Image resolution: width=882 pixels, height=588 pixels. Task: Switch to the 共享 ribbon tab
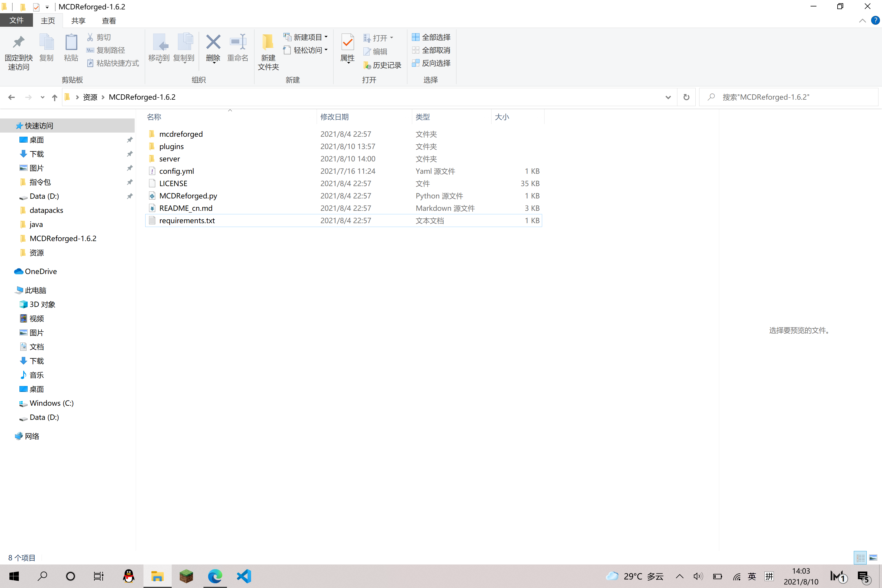(78, 21)
